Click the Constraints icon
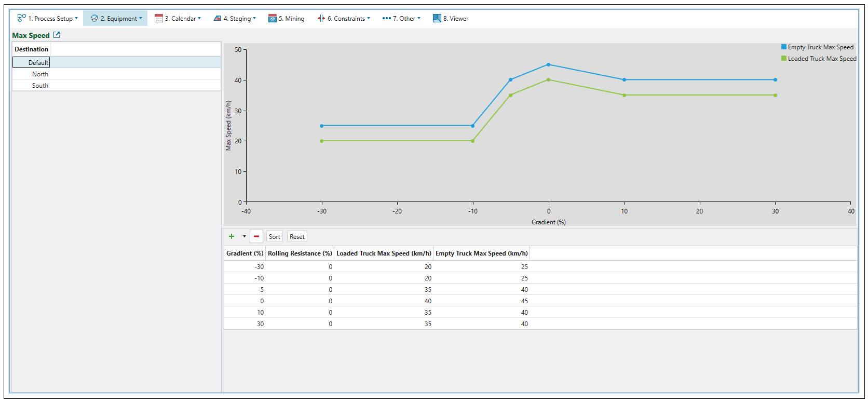The width and height of the screenshot is (868, 403). [321, 18]
